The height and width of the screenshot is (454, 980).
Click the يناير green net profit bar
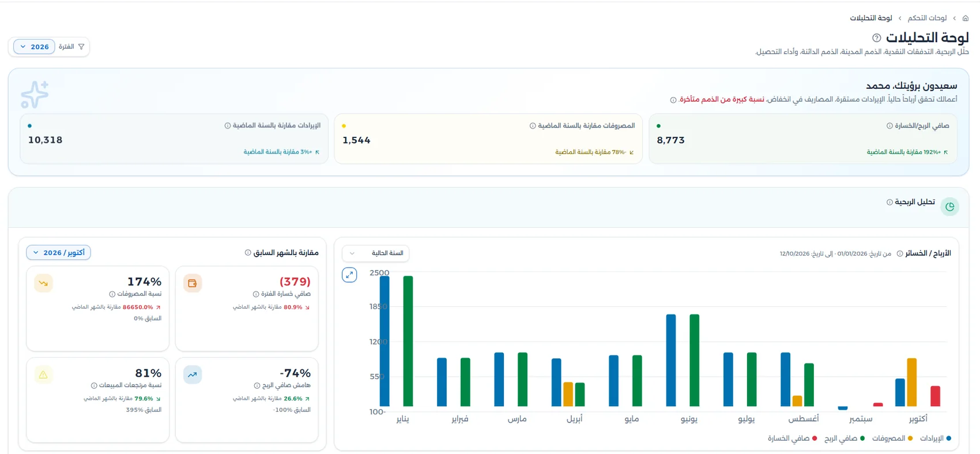click(x=408, y=342)
